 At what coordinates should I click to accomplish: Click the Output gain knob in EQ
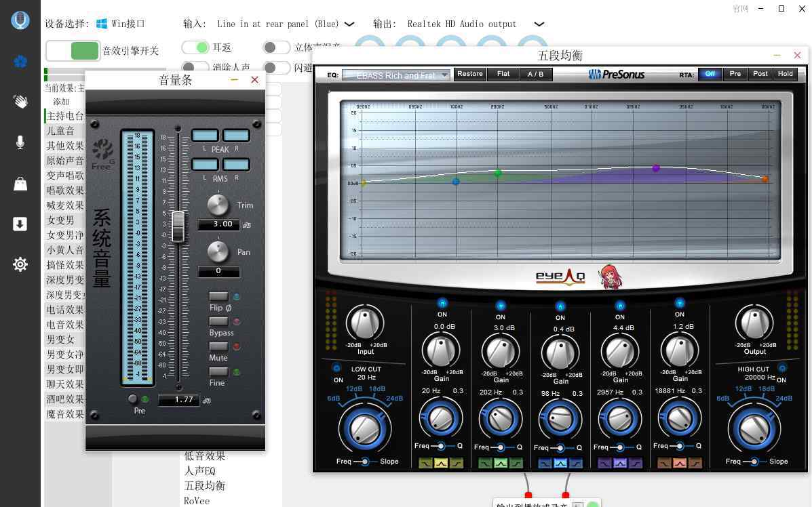click(x=754, y=323)
